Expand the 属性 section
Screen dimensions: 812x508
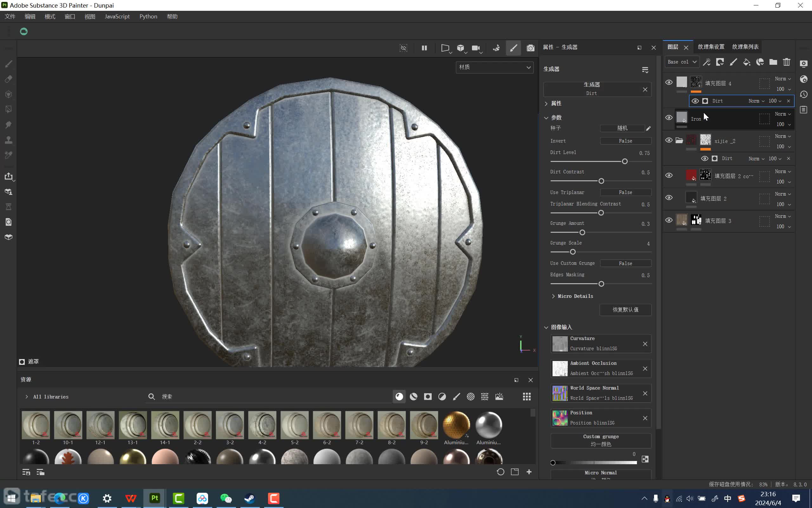[546, 104]
